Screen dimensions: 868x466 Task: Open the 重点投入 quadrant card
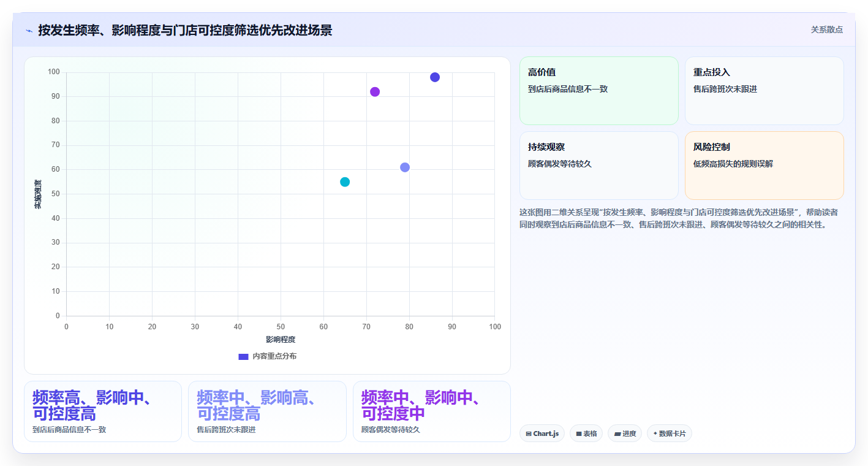coord(764,91)
